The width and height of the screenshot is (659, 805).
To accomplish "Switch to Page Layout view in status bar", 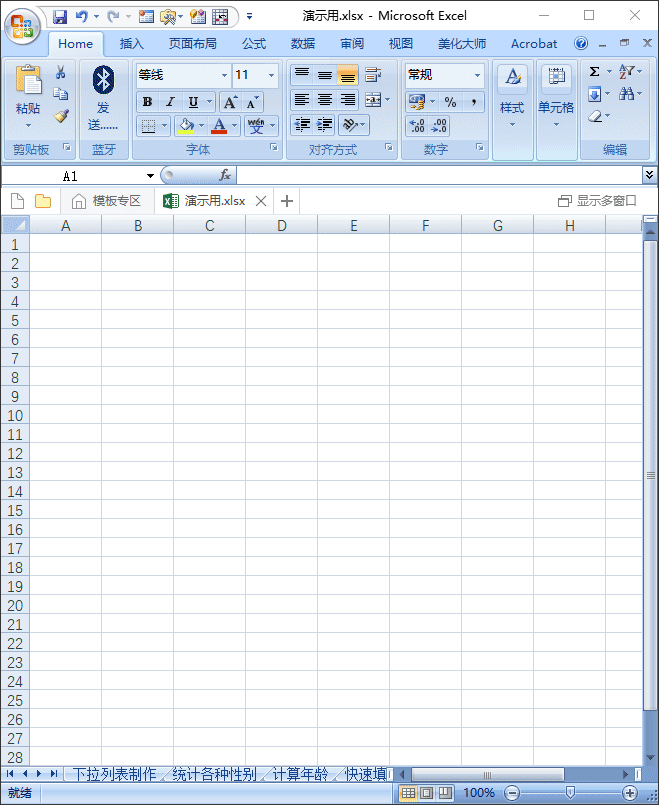I will click(427, 793).
